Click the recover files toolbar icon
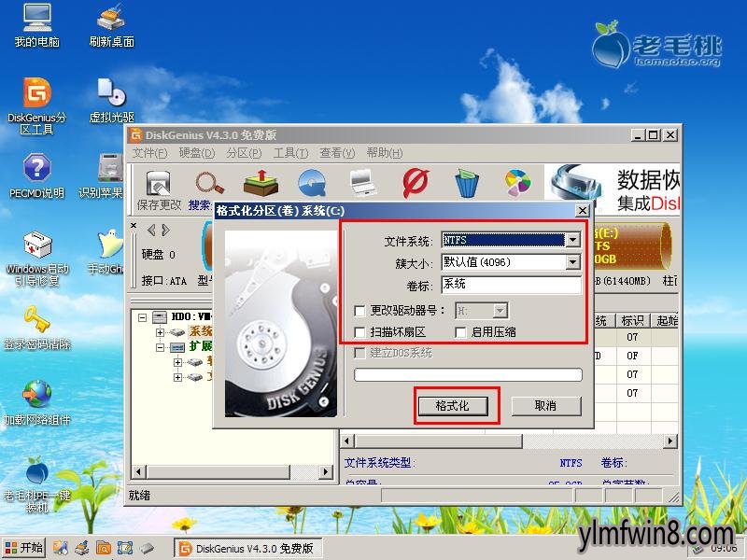The width and height of the screenshot is (747, 560). (261, 182)
